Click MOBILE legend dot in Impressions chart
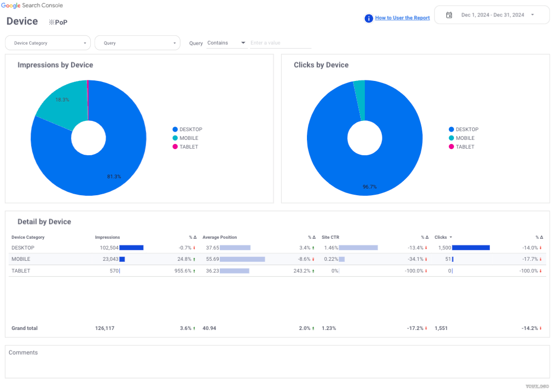The image size is (555, 392). coord(175,138)
